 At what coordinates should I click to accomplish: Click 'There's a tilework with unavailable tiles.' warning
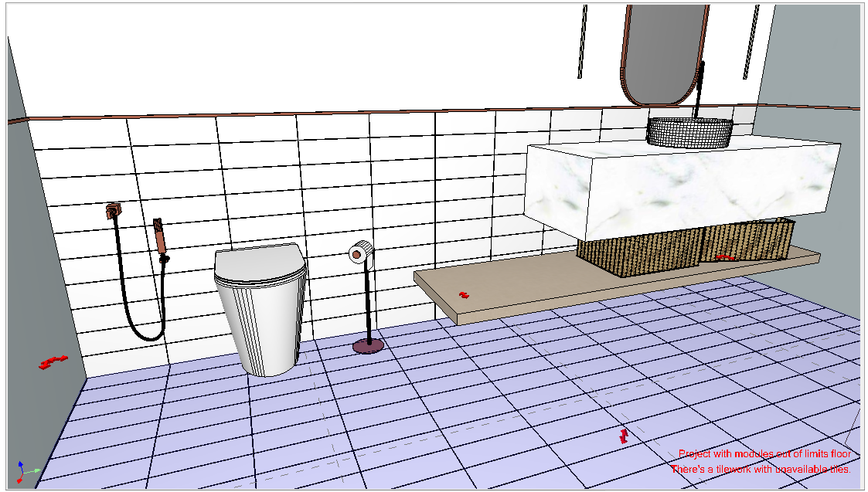pos(761,469)
